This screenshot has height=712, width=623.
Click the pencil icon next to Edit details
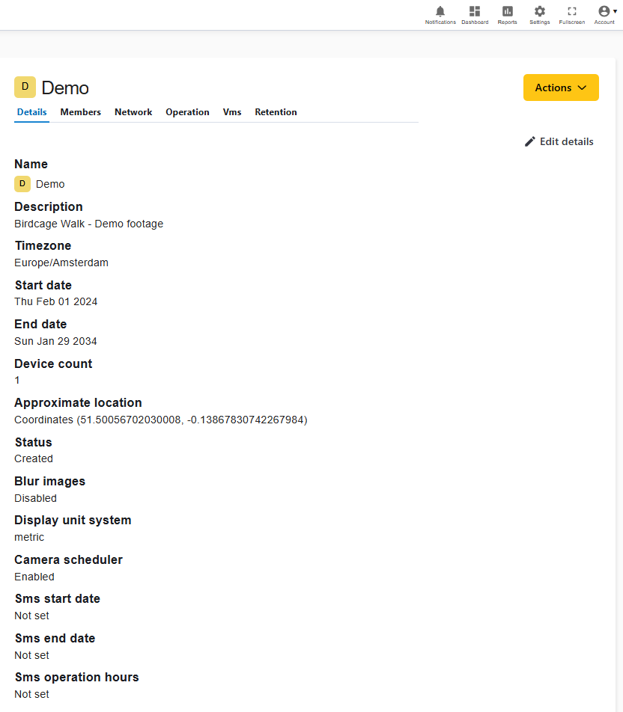pos(529,142)
